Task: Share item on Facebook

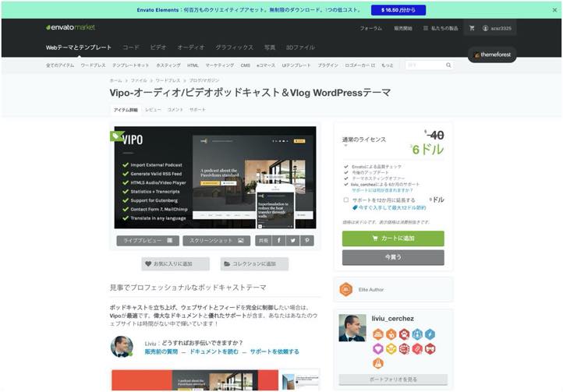Action: pos(278,241)
